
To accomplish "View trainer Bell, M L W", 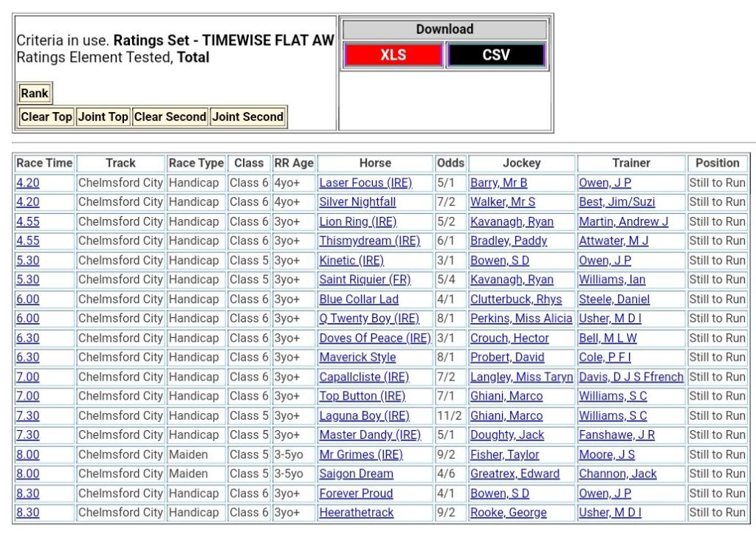I will click(x=608, y=338).
